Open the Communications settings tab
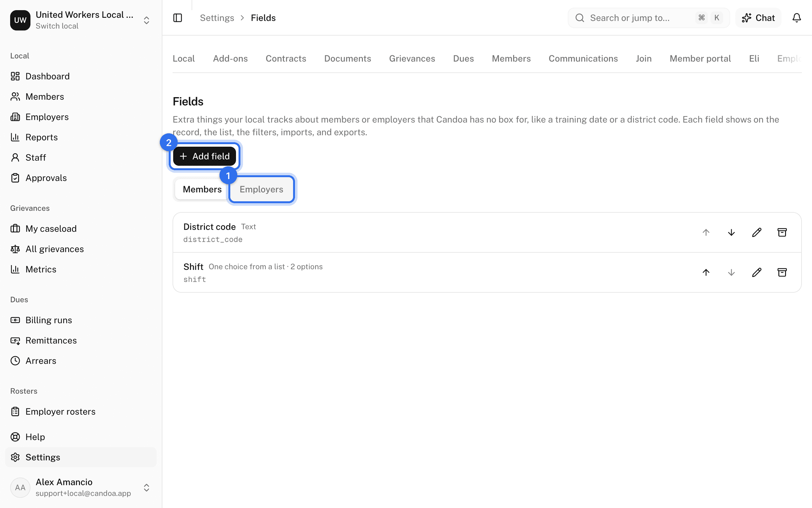Image resolution: width=812 pixels, height=508 pixels. pos(583,58)
